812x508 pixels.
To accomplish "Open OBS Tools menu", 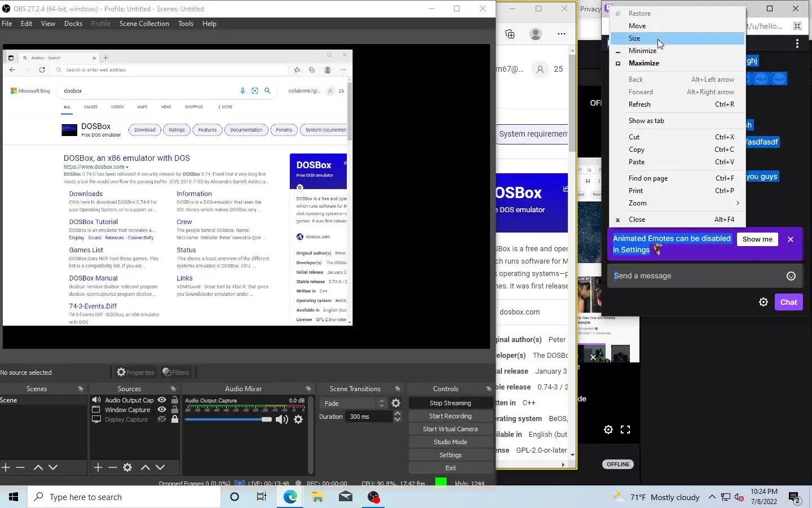I will (x=186, y=24).
